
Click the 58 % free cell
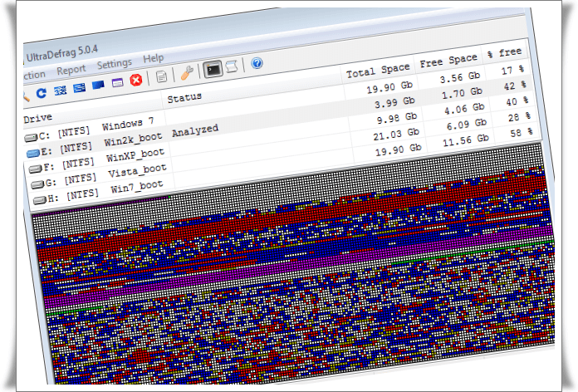point(522,132)
